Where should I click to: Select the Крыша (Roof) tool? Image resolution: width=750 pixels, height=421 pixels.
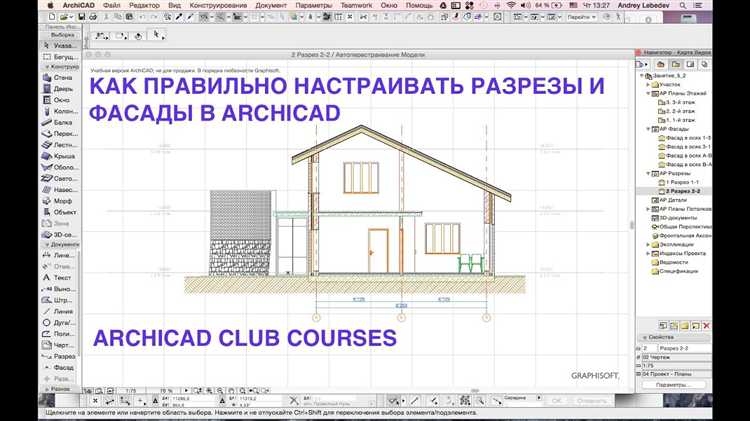pyautogui.click(x=58, y=156)
